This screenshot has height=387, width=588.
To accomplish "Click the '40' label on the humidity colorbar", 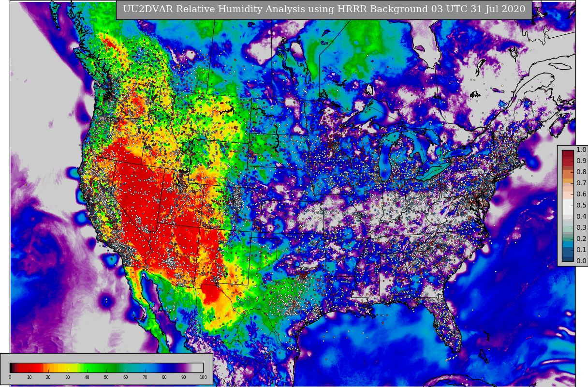I will click(x=87, y=377).
